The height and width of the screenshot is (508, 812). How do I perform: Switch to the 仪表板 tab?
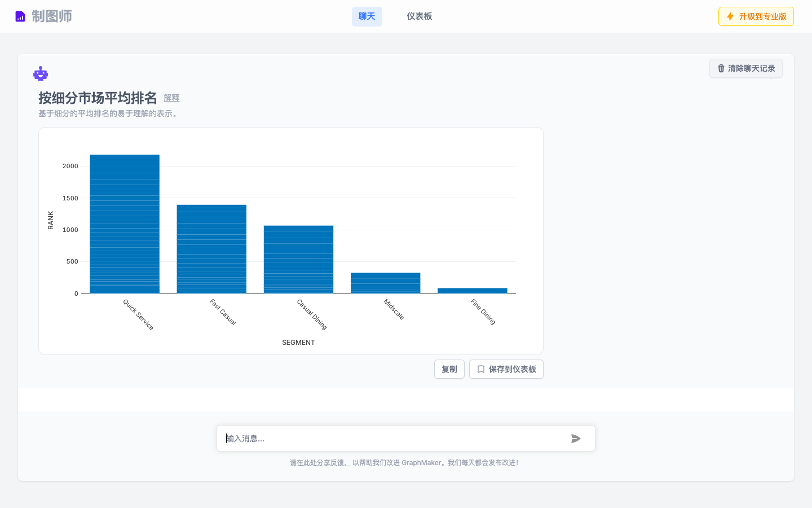pos(420,16)
